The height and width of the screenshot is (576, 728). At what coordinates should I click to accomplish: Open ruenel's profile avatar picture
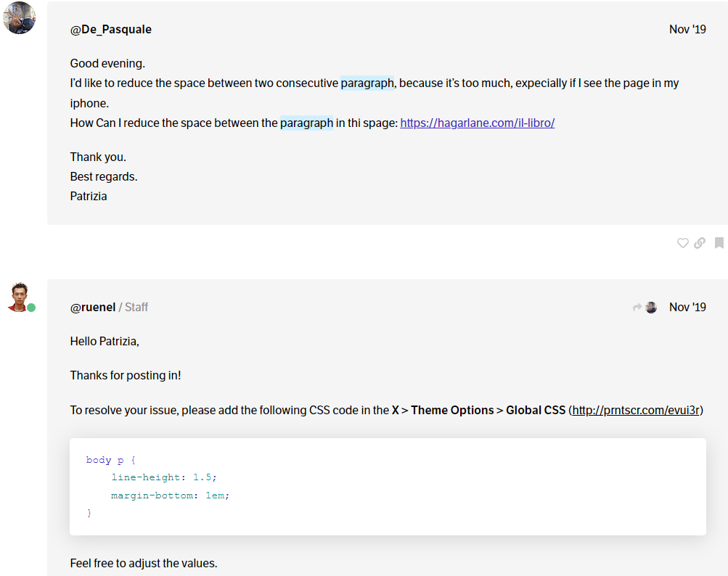[19, 296]
